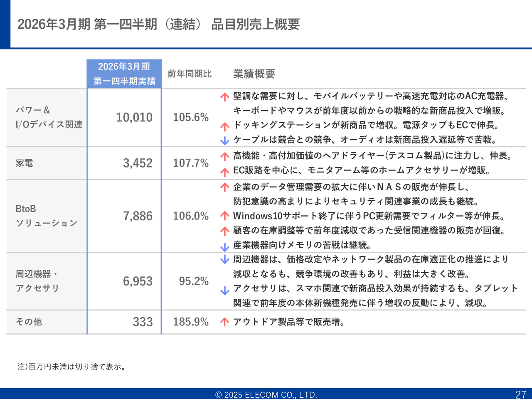Click the down arrow beside アクセサリは、スマホ関連

pos(225,291)
